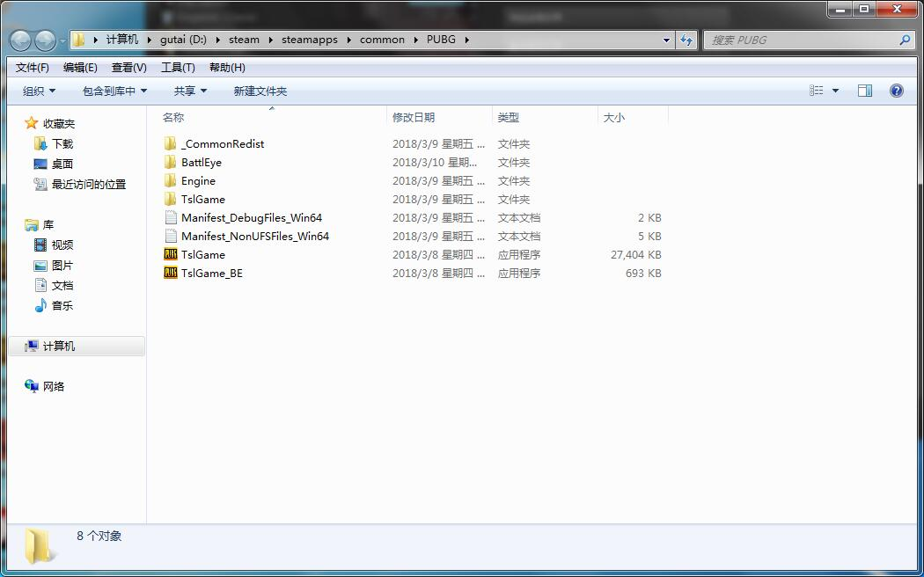Toggle the preview pane icon
The height and width of the screenshot is (577, 924).
(865, 91)
